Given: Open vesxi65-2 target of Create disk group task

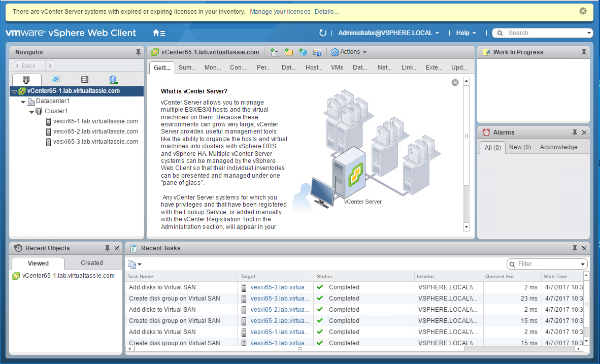Looking at the screenshot, I should (x=280, y=321).
